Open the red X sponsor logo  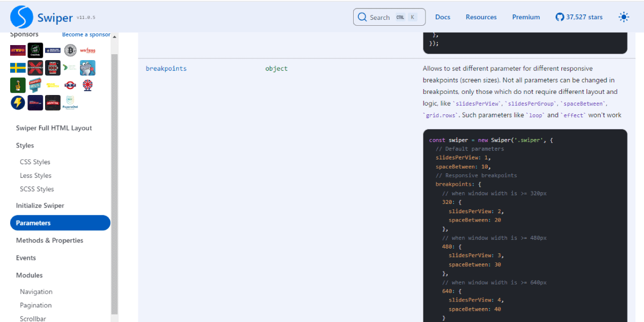tap(35, 68)
